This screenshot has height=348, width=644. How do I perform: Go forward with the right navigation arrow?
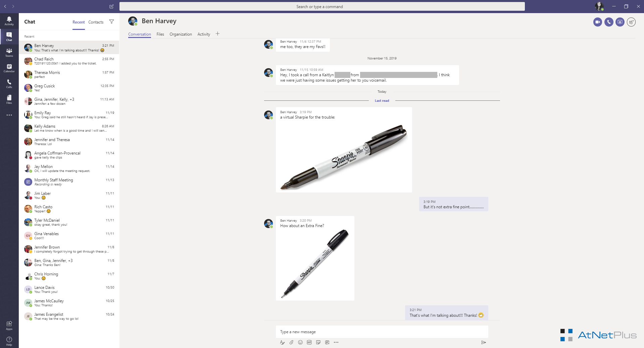click(x=13, y=6)
